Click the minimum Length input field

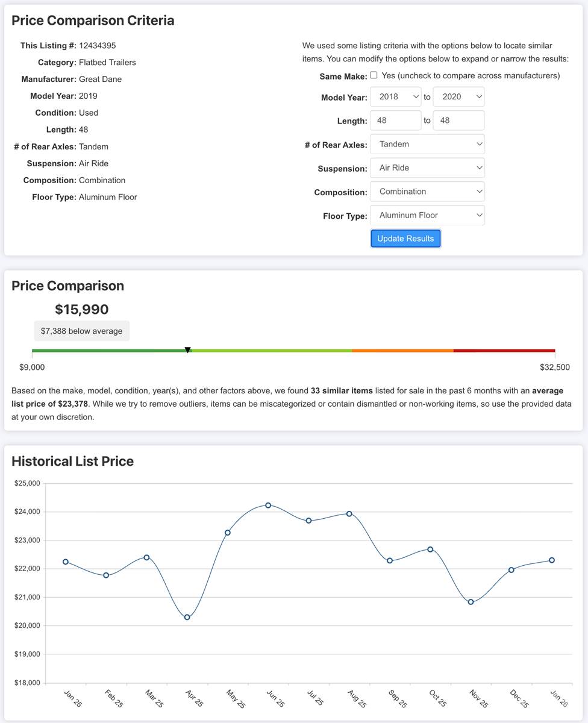click(395, 120)
